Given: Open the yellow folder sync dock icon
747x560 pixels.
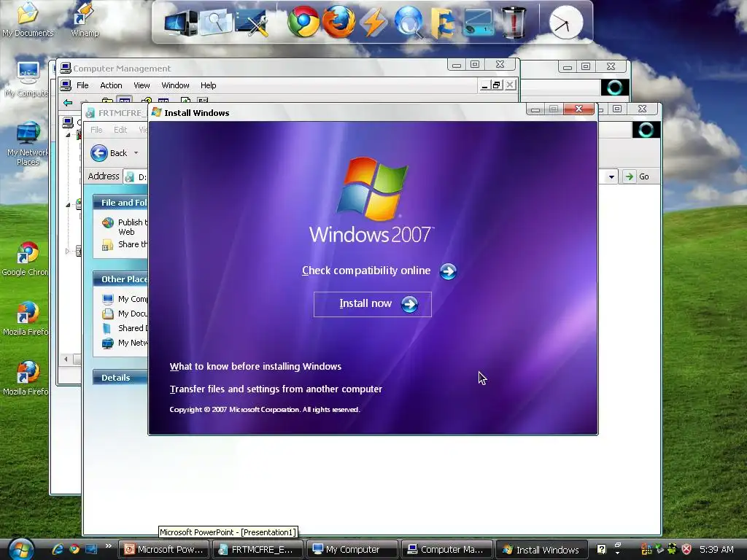Looking at the screenshot, I should 443,23.
